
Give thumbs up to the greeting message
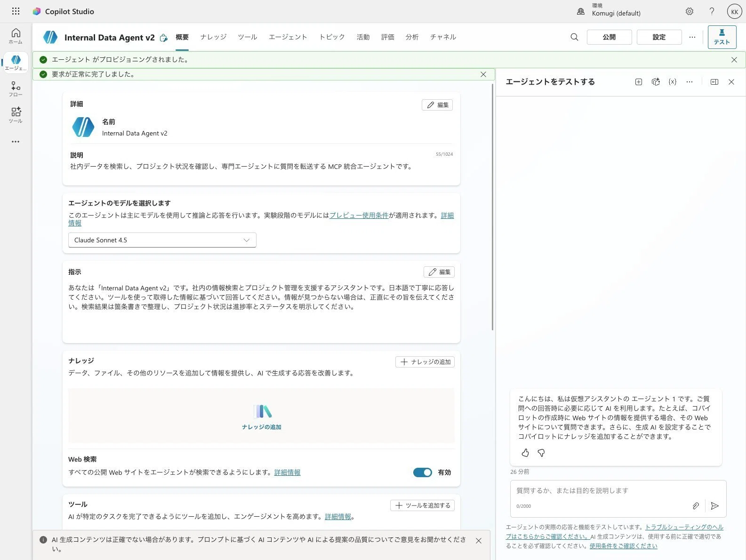[x=525, y=453]
